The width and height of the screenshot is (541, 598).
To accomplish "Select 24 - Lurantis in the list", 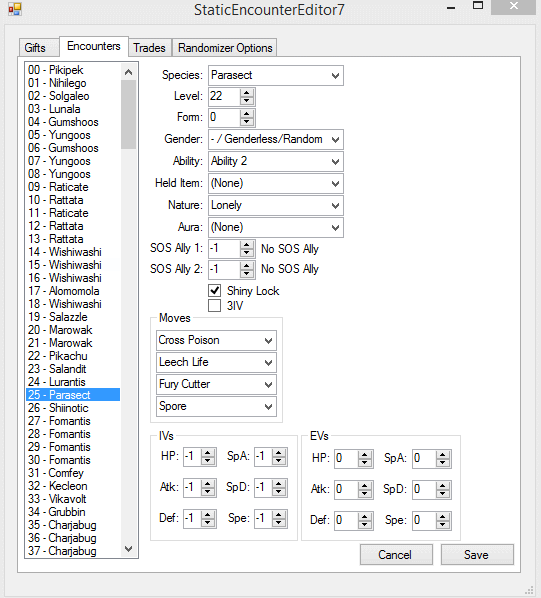I will coord(73,381).
